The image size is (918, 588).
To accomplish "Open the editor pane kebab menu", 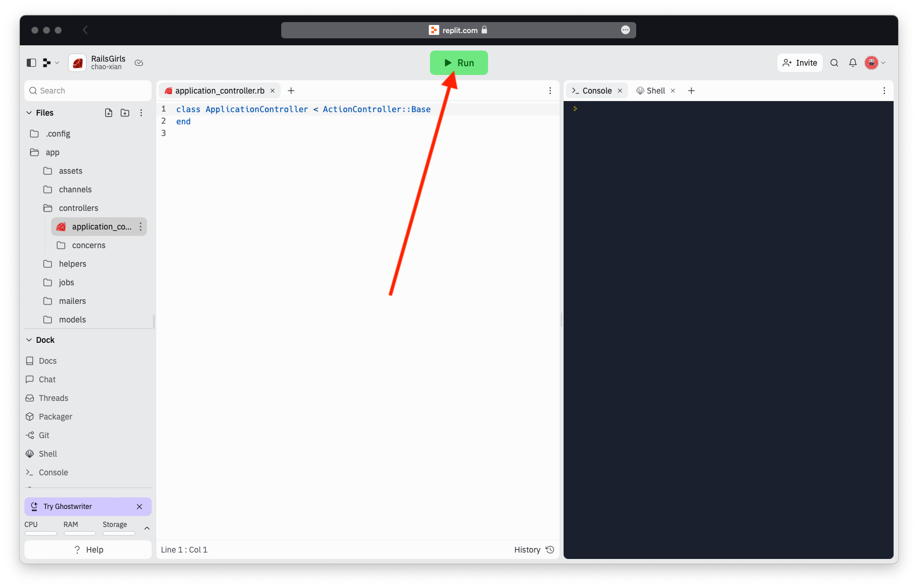I will coord(550,91).
